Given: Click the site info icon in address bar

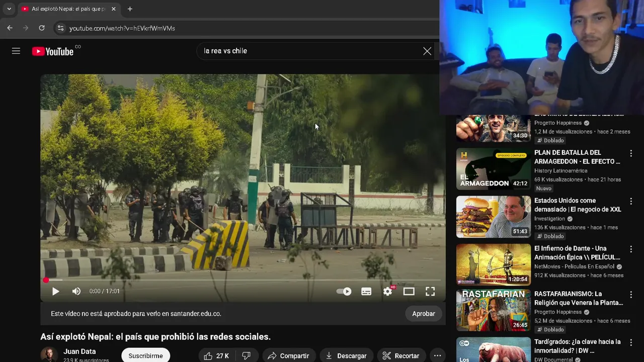Looking at the screenshot, I should point(60,28).
